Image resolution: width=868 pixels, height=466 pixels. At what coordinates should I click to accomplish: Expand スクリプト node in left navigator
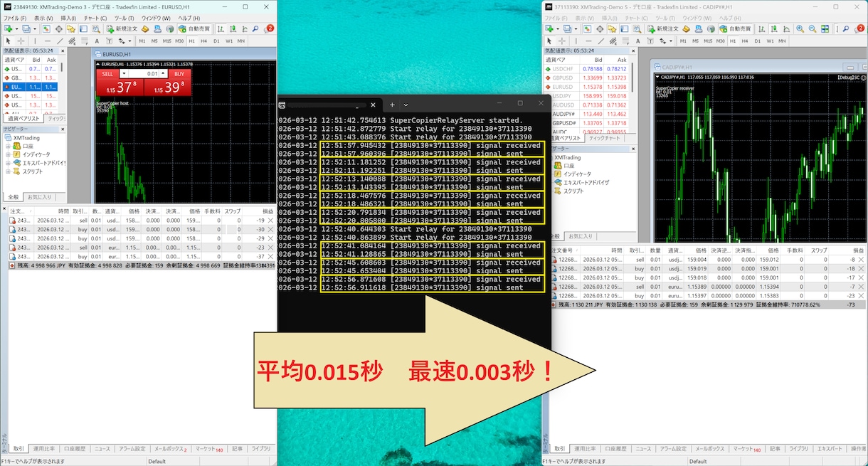[9, 171]
